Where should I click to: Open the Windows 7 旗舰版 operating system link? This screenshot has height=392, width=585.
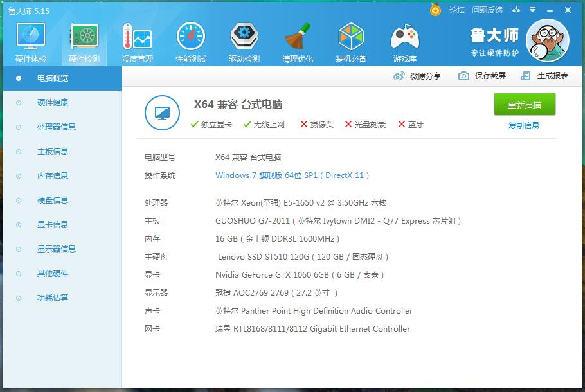[292, 175]
